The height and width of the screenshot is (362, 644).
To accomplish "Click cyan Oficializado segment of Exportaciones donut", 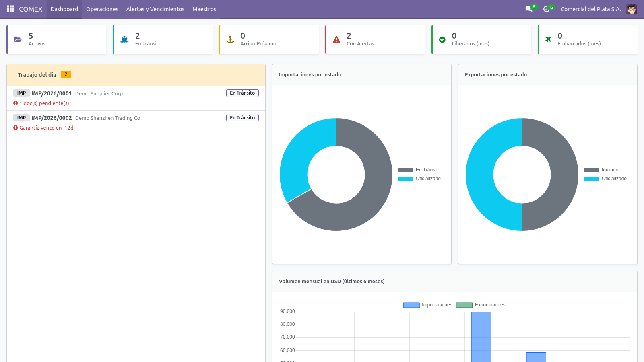I will pyautogui.click(x=480, y=175).
